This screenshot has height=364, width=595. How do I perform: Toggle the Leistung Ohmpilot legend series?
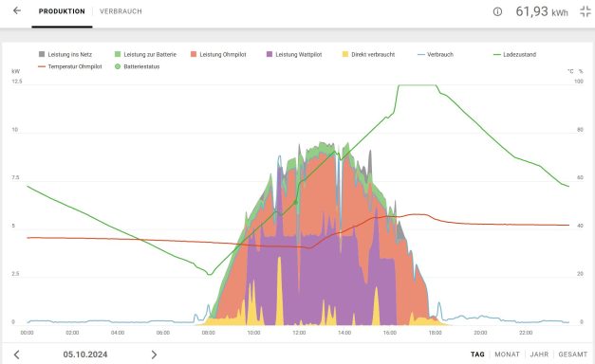pyautogui.click(x=218, y=54)
